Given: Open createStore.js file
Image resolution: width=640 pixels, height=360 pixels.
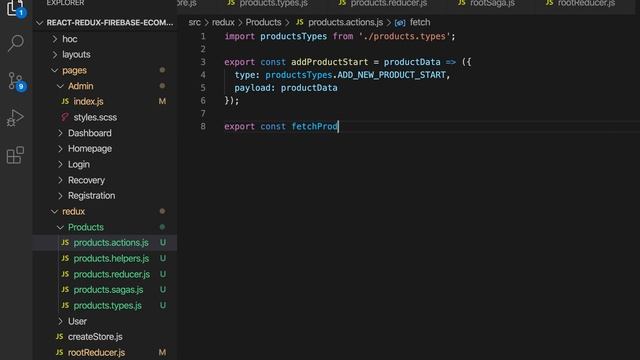Looking at the screenshot, I should 95,337.
